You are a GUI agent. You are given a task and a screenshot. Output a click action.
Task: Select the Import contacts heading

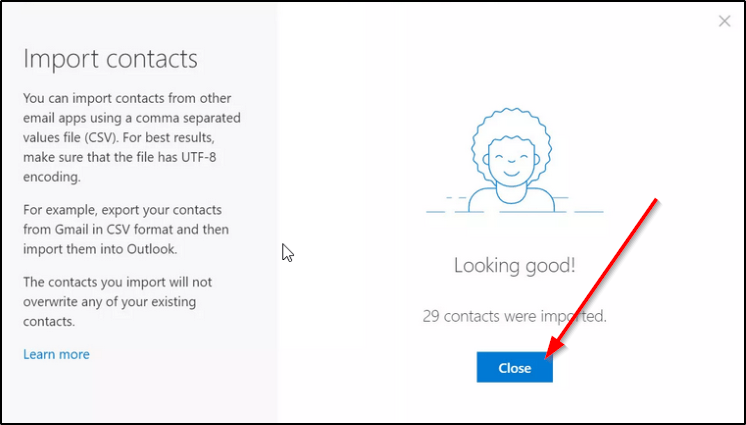pos(110,59)
